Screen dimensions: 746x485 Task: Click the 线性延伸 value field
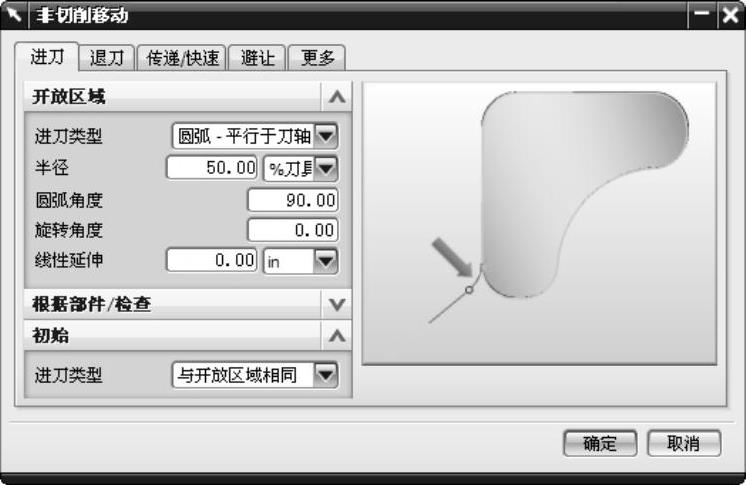tap(212, 260)
